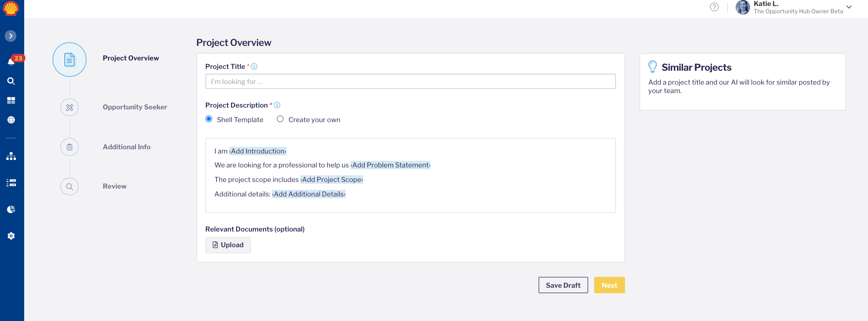Open the dashboard grid icon in sidebar
The height and width of the screenshot is (321, 868).
pyautogui.click(x=11, y=100)
